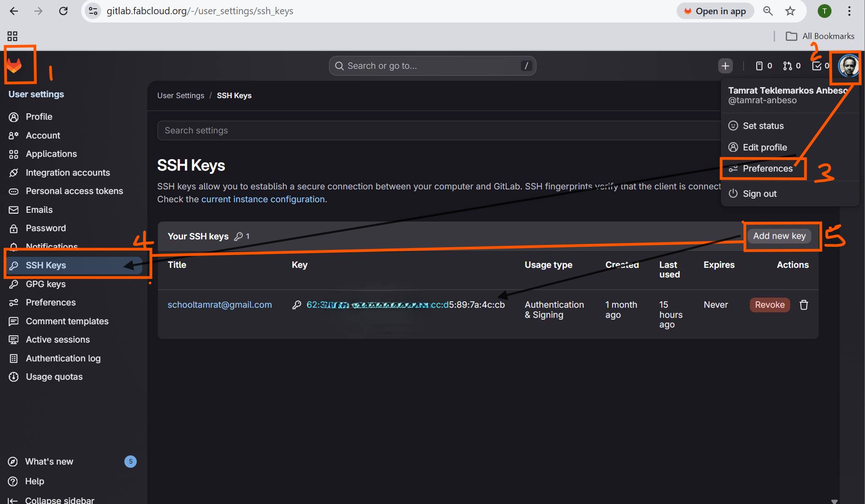Click the GitLab logo home icon
865x504 pixels.
click(14, 65)
